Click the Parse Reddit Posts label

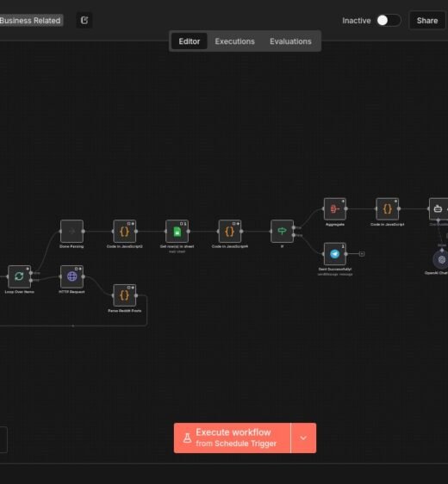coord(124,311)
